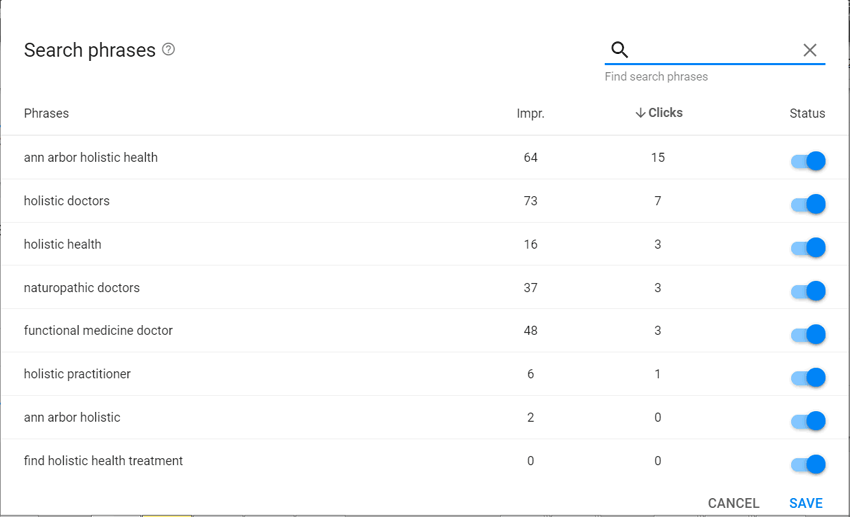Click the help icon beside Search phrases
This screenshot has width=850, height=517.
169,49
